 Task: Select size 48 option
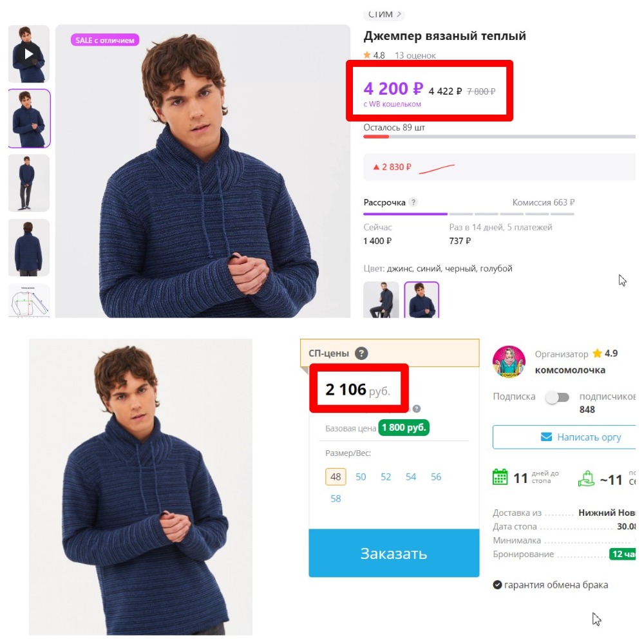pyautogui.click(x=336, y=477)
